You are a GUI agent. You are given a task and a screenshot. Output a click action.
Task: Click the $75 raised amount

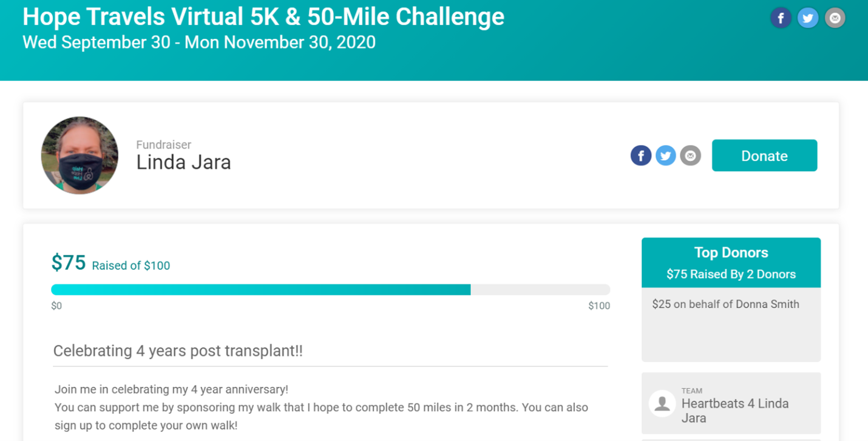[69, 263]
